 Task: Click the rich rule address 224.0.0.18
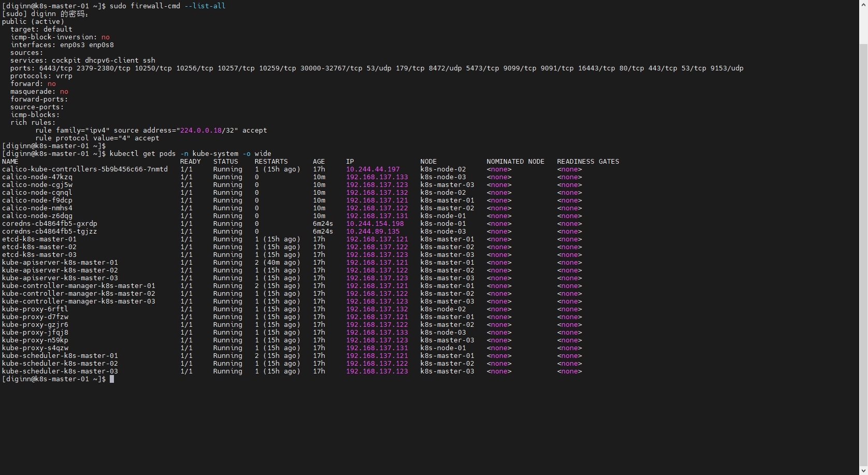[200, 131]
